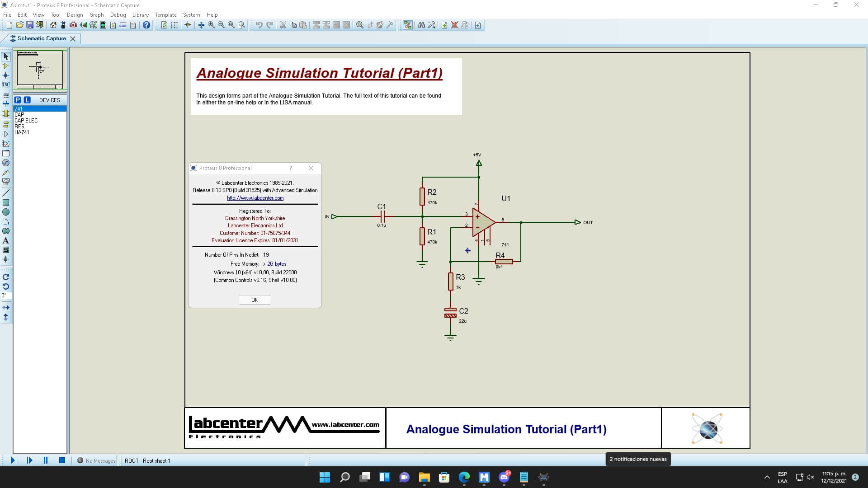Select the Generator mode tool
Viewport: 868px width, 488px height.
(6, 163)
